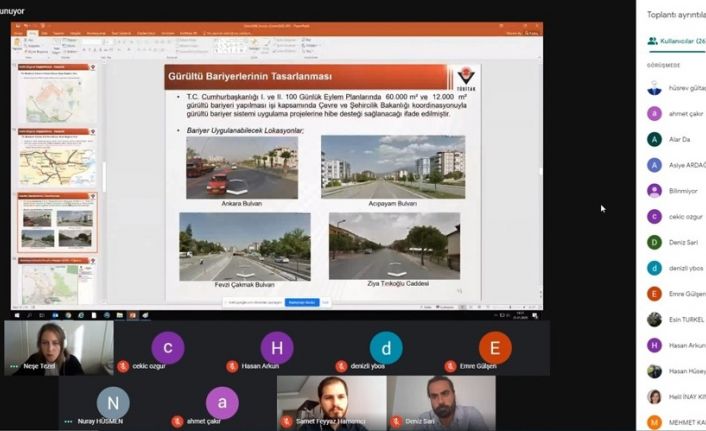Click Samet Feyyaz's video tile

point(331,400)
